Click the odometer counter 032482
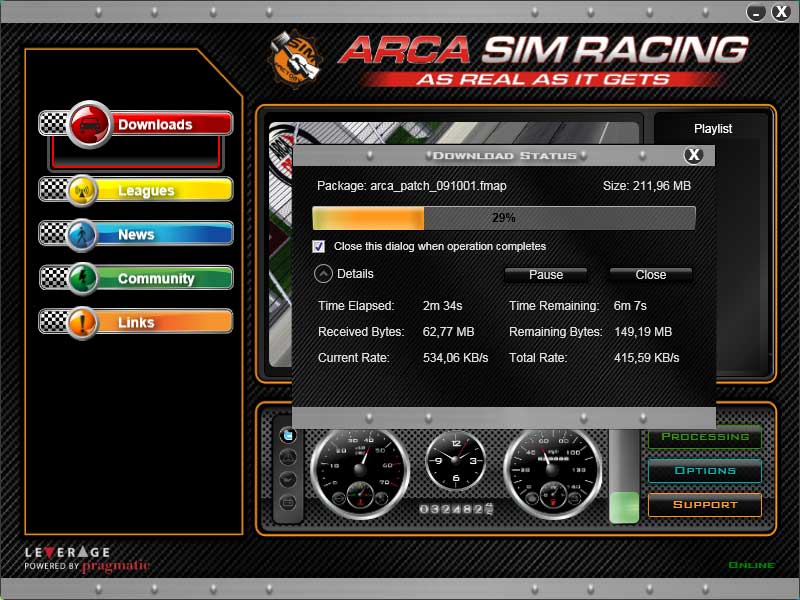The height and width of the screenshot is (600, 800). (456, 509)
